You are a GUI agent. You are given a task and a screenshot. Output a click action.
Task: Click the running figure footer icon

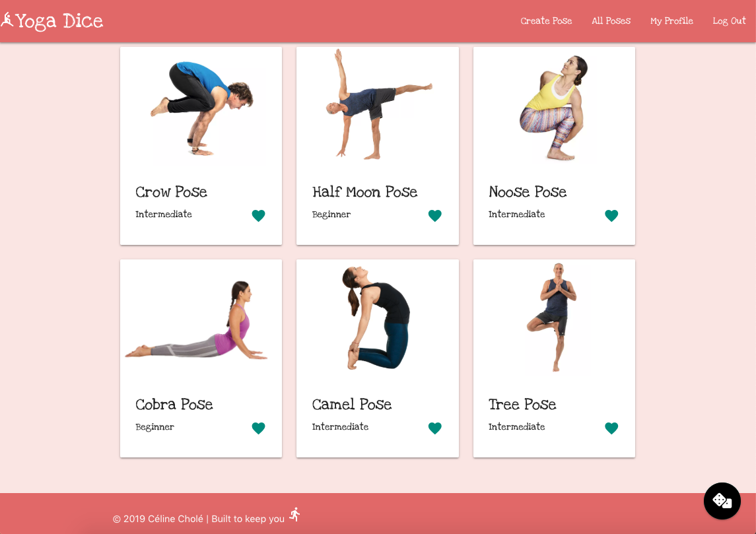(294, 514)
